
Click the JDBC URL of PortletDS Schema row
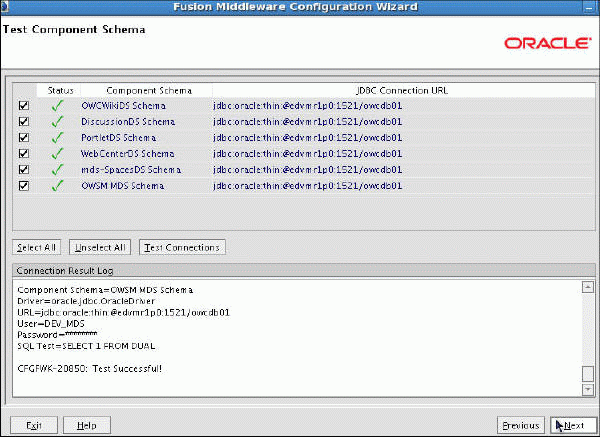308,138
